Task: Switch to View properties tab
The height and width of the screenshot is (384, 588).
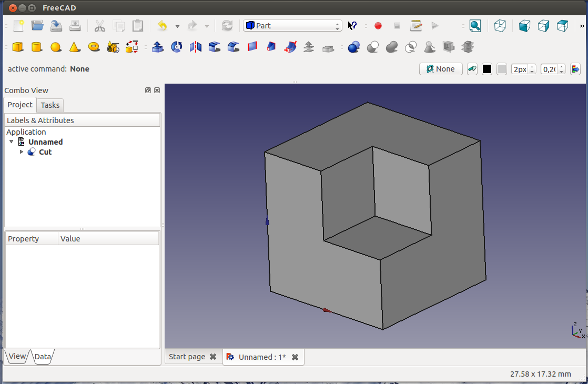Action: pos(17,356)
